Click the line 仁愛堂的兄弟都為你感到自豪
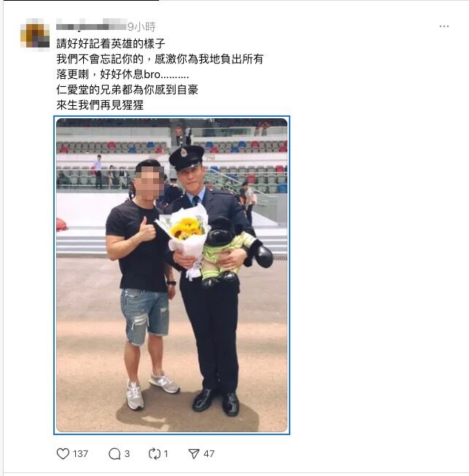The image size is (469, 476). tap(127, 90)
